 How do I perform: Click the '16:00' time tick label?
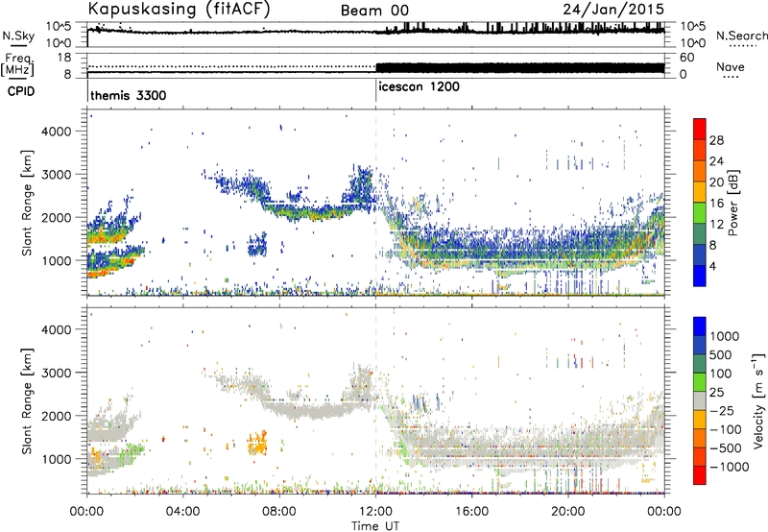pyautogui.click(x=471, y=512)
